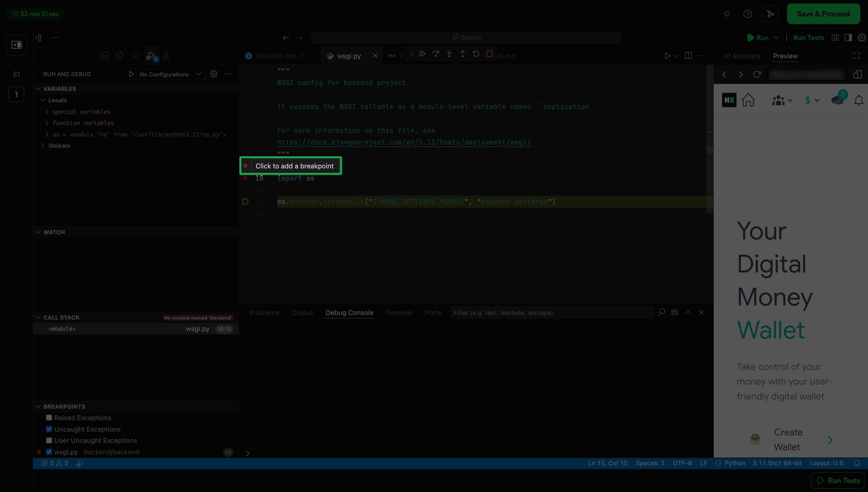Viewport: 868px width, 492px height.
Task: Open the Testing flask icon
Action: click(x=166, y=56)
